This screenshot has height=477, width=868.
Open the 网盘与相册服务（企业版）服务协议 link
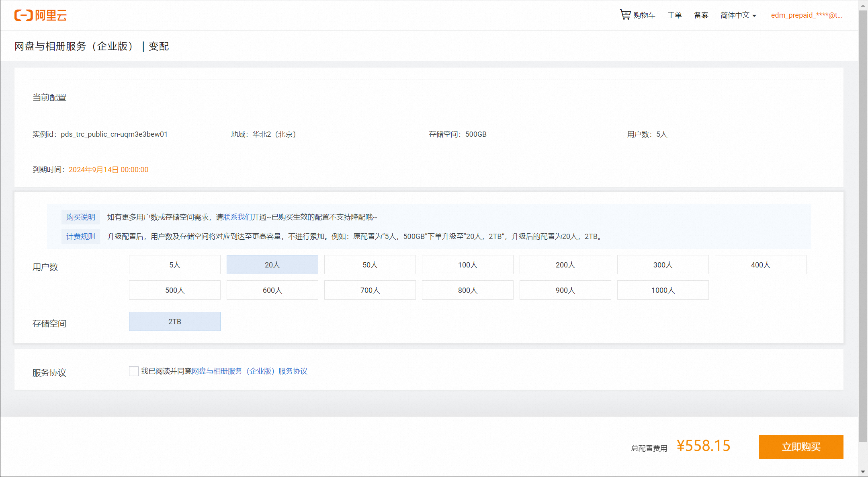[250, 371]
